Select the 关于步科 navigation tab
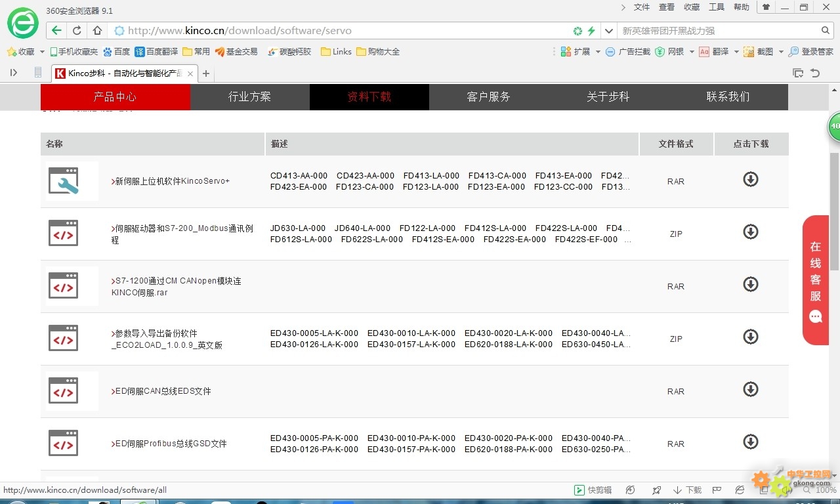This screenshot has width=840, height=504. pos(608,97)
